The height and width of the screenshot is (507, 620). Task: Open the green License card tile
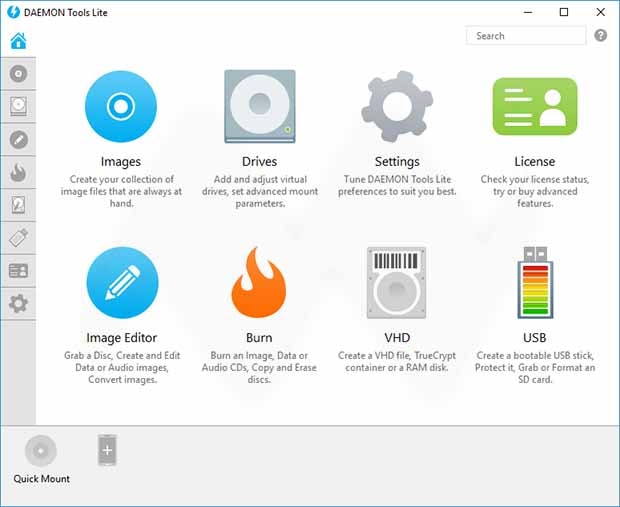[x=535, y=106]
